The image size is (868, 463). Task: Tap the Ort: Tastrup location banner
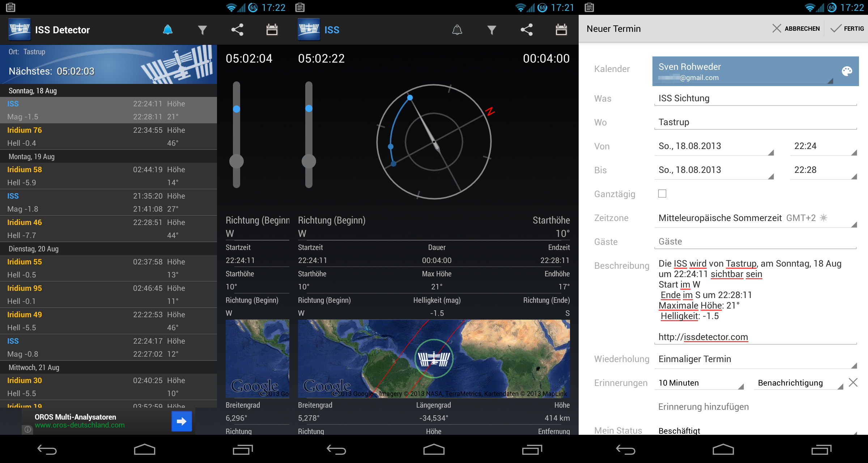pos(109,64)
